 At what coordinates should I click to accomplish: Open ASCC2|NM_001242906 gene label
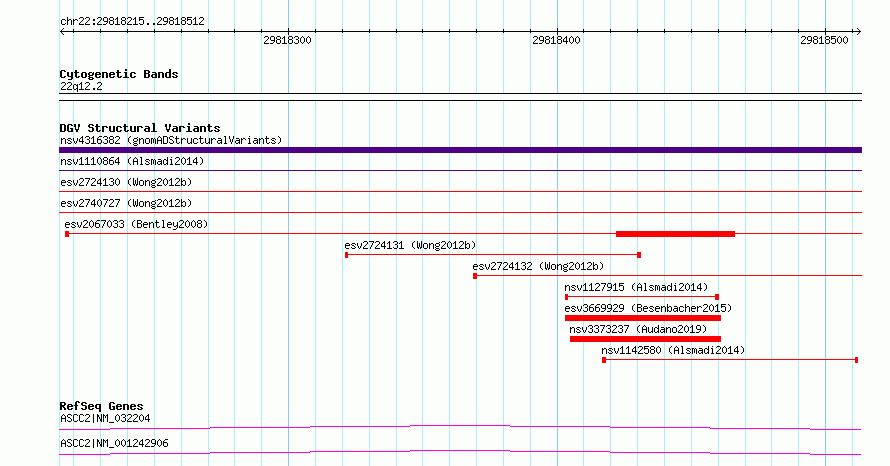click(x=114, y=443)
